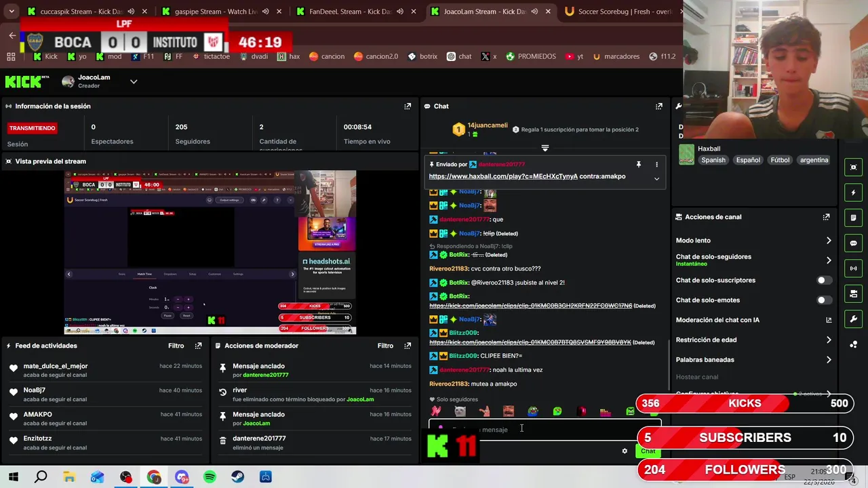
Task: Open the tictactoe bookmark
Action: [x=210, y=56]
